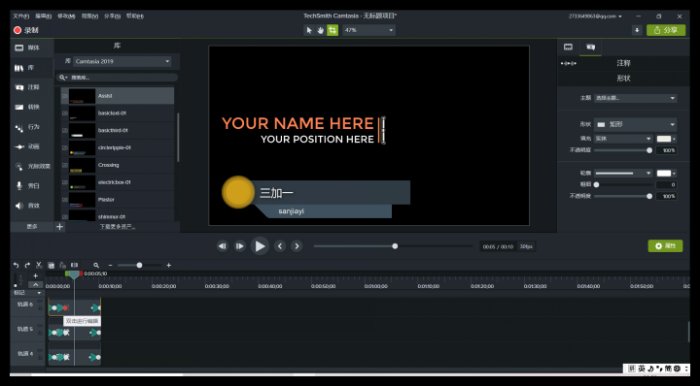
Task: Toggle checkbox beside Assist library item
Action: pos(65,96)
